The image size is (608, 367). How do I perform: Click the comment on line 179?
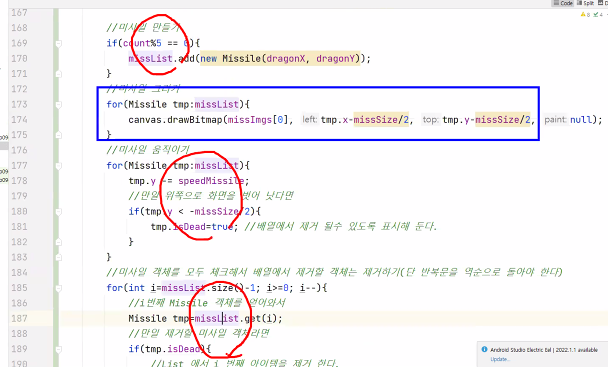211,196
